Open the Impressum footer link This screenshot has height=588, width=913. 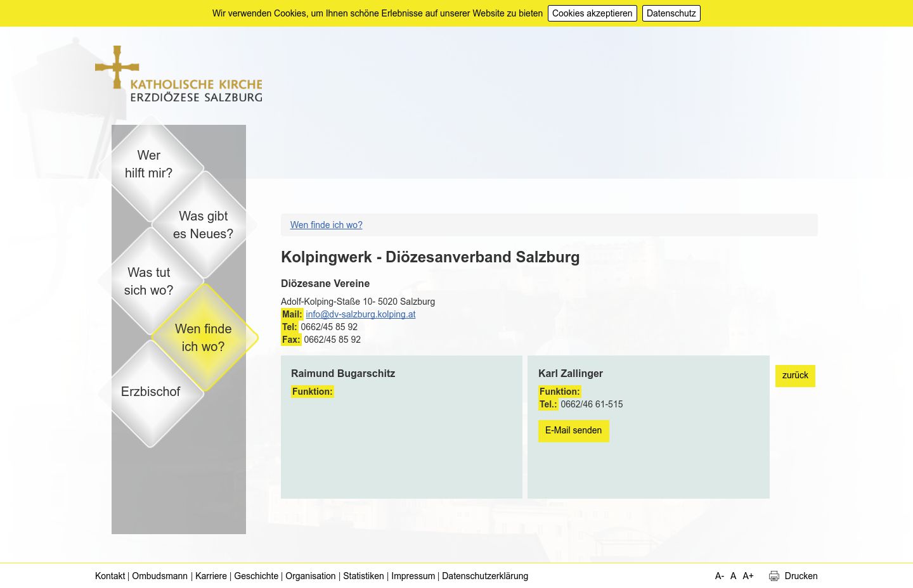tap(413, 576)
